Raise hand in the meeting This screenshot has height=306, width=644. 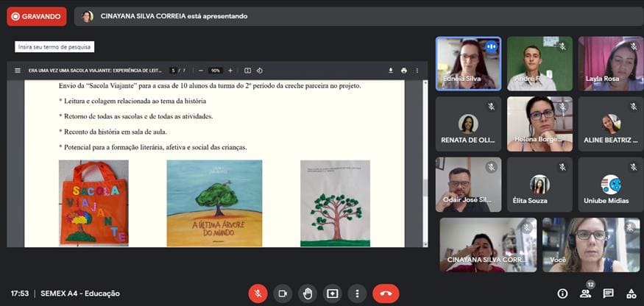[308, 293]
